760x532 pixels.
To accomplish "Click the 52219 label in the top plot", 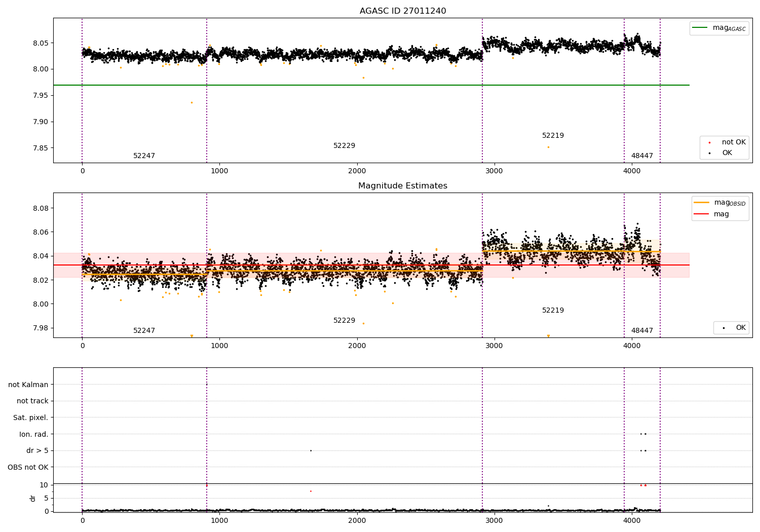I will point(553,136).
